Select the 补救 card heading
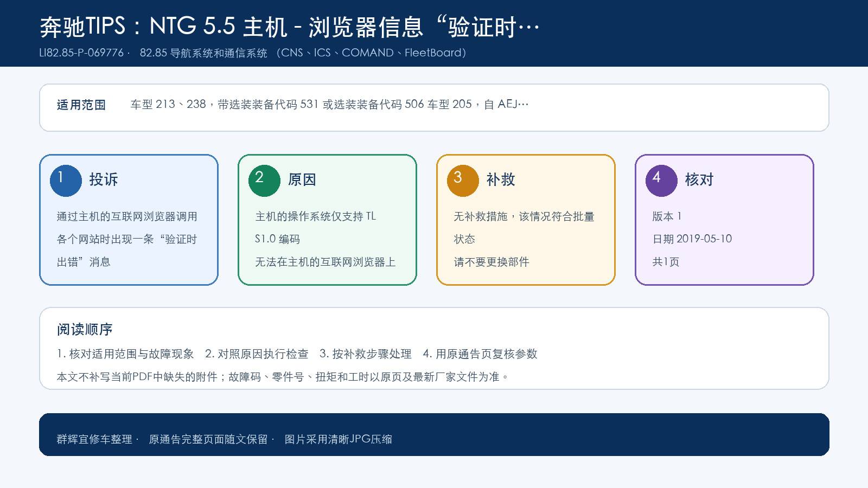The image size is (868, 488). (x=501, y=179)
